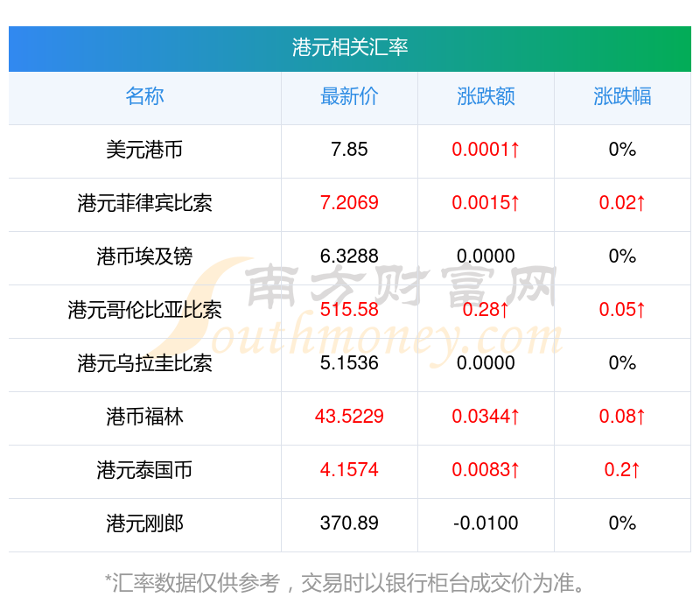The width and height of the screenshot is (700, 611).
Task: Click the -0.0100 change value
Action: pyautogui.click(x=486, y=523)
